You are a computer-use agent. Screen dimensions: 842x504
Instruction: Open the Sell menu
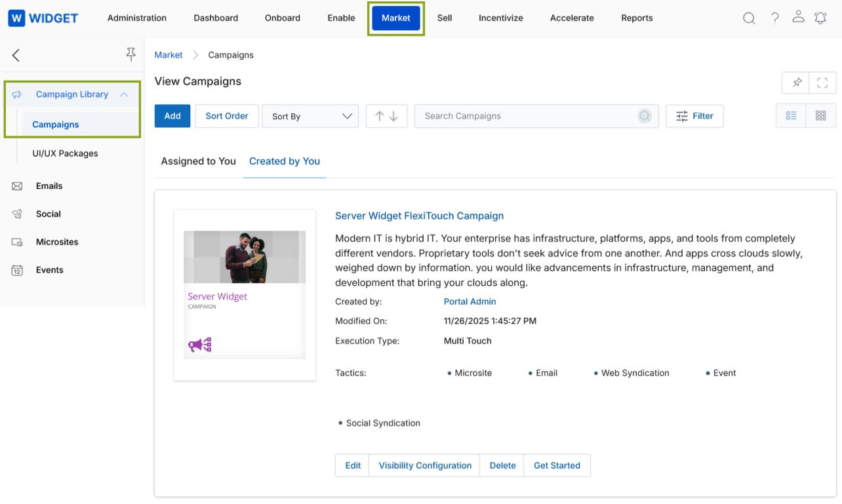[445, 18]
